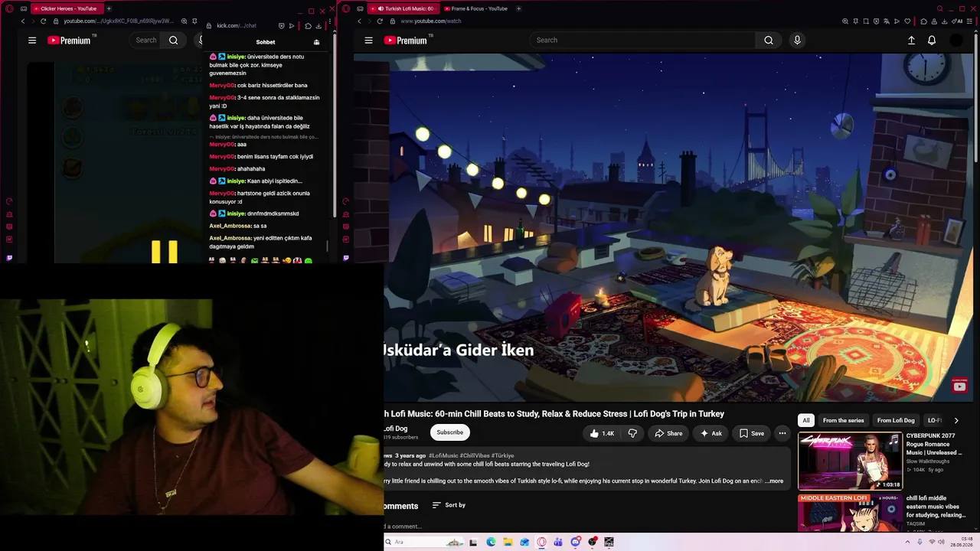Expand the video description with ...more
Image resolution: width=980 pixels, height=551 pixels.
[x=774, y=481]
